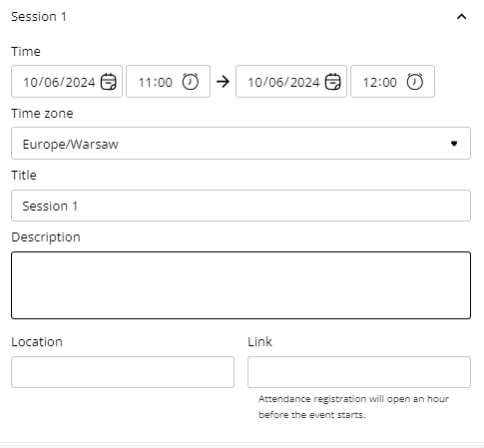Click the Link field label
The image size is (484, 448).
pos(260,342)
